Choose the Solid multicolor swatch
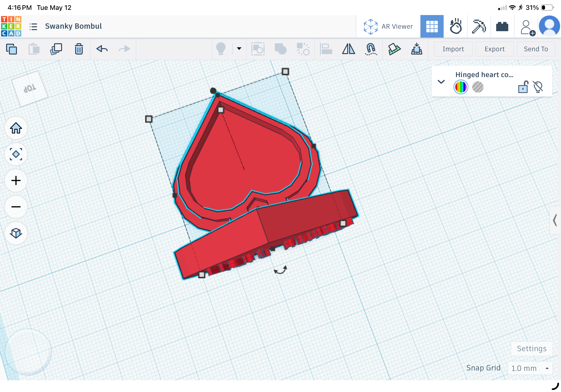The image size is (561, 392). tap(461, 87)
